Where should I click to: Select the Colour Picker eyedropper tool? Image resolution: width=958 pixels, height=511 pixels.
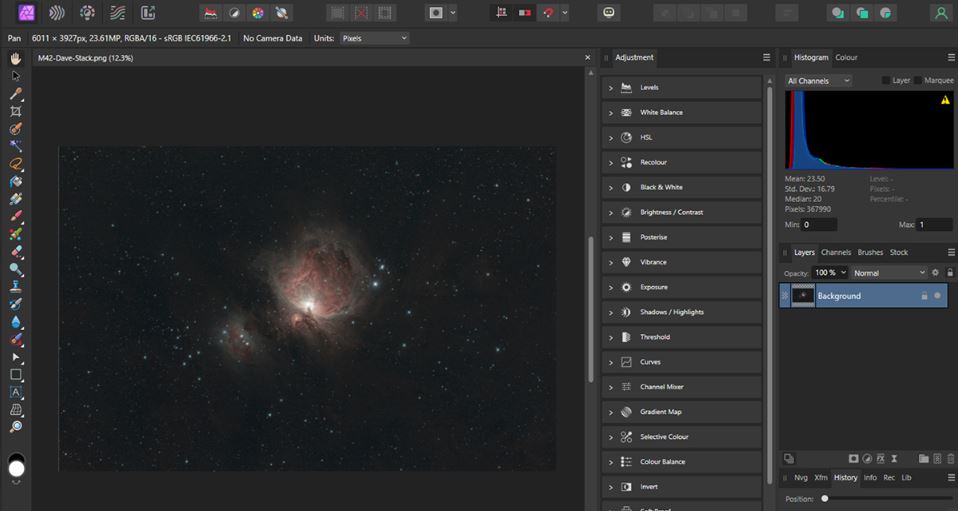[16, 94]
